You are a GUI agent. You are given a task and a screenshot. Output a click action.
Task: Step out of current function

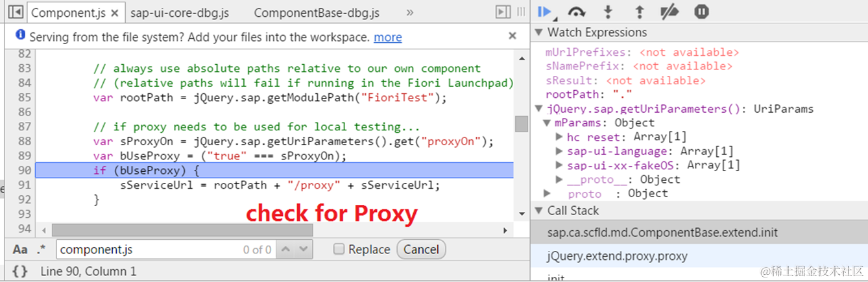coord(639,12)
